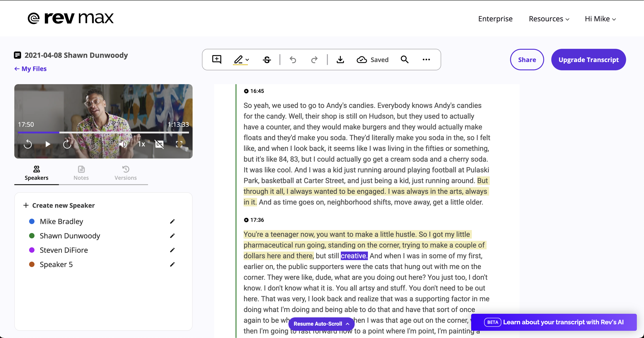Click the redo arrow icon

(314, 60)
